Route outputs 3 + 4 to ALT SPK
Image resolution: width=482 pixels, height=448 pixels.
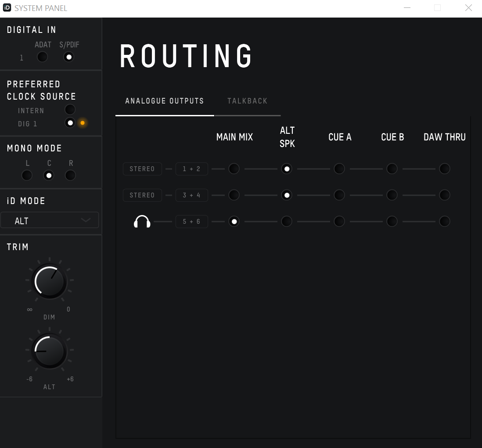pos(287,195)
